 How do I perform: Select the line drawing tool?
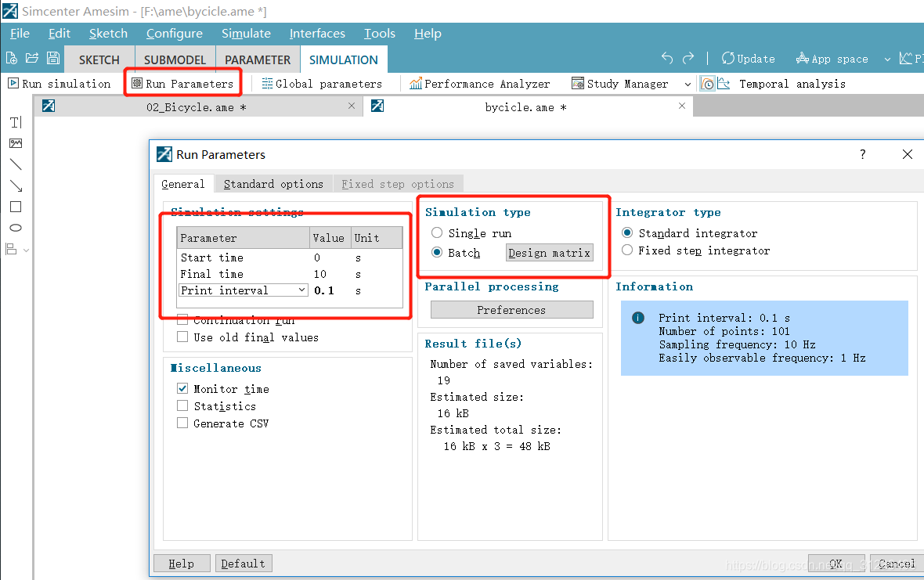[16, 164]
